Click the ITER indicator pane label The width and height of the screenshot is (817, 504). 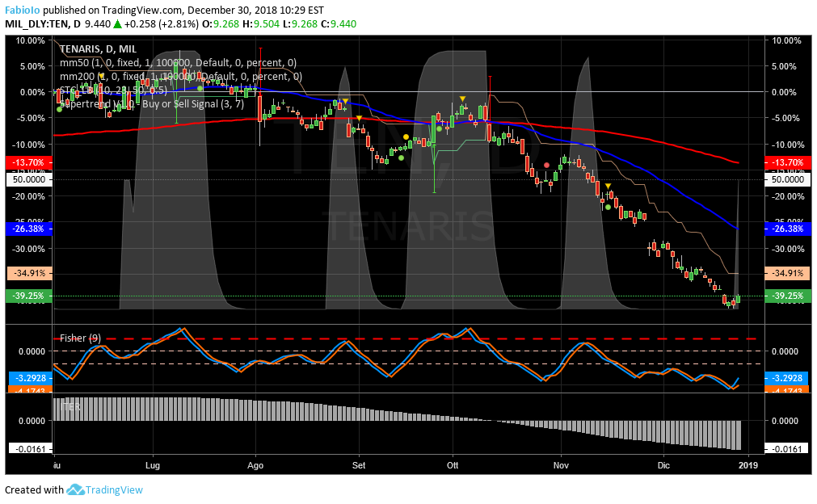[x=70, y=406]
